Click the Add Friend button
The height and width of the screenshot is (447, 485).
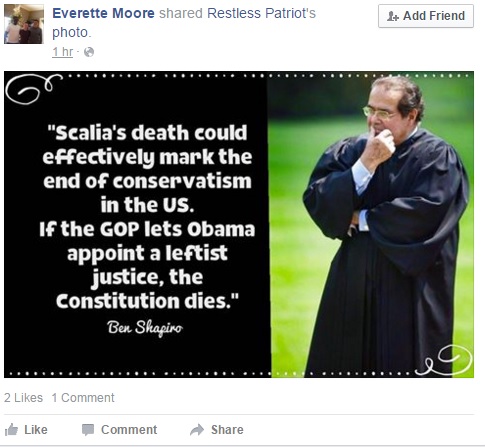pos(426,16)
